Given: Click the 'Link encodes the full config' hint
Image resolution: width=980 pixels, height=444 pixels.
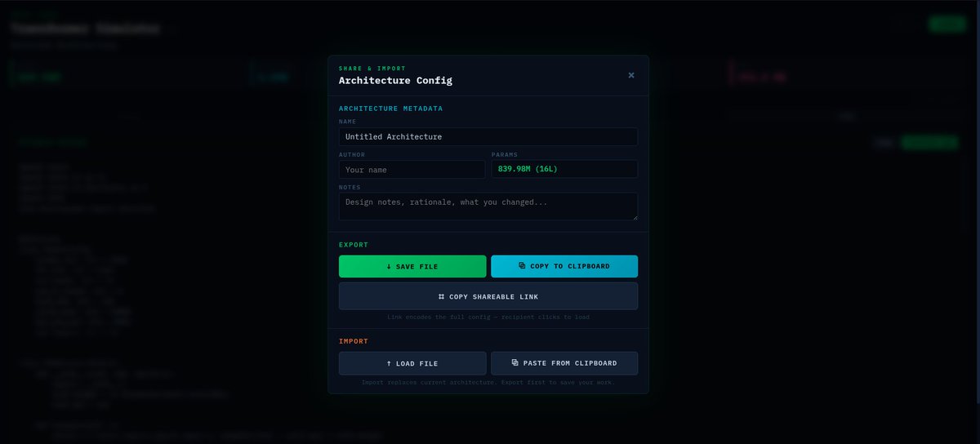Looking at the screenshot, I should coord(488,317).
